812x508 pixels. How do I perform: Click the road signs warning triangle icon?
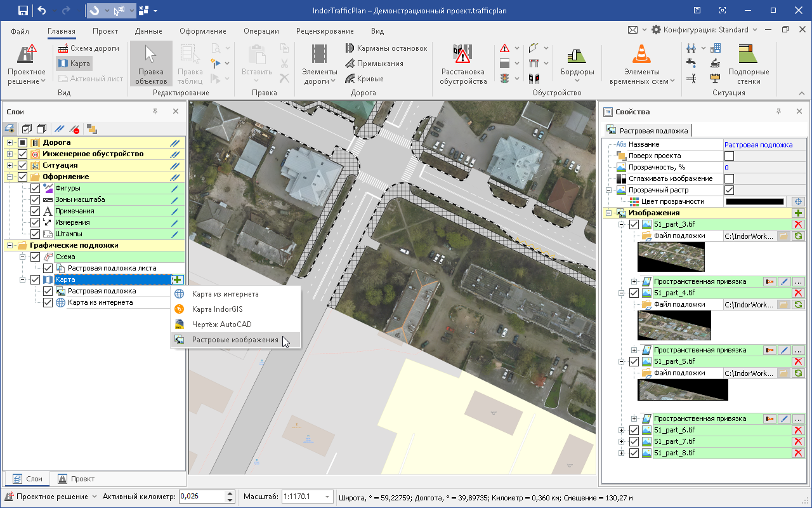point(505,48)
